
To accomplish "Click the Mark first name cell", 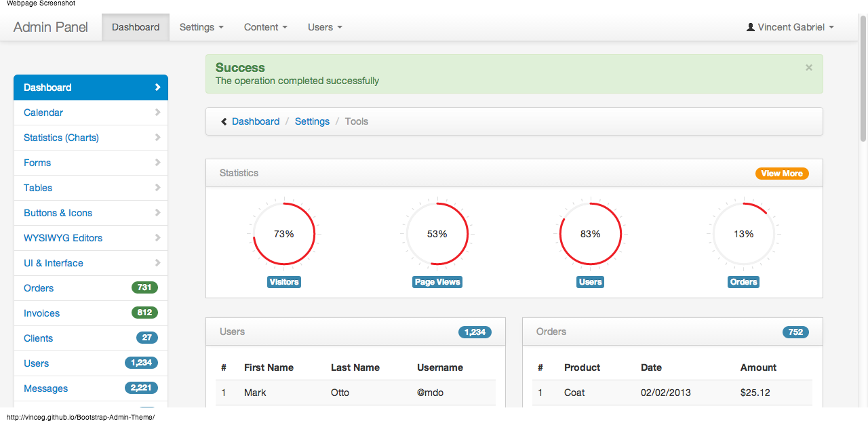I will point(255,393).
